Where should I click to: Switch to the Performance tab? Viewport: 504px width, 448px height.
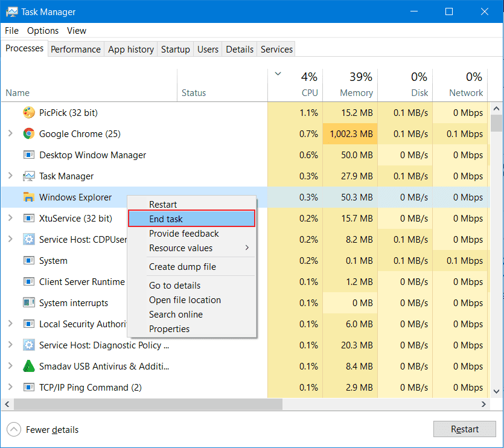tap(75, 49)
